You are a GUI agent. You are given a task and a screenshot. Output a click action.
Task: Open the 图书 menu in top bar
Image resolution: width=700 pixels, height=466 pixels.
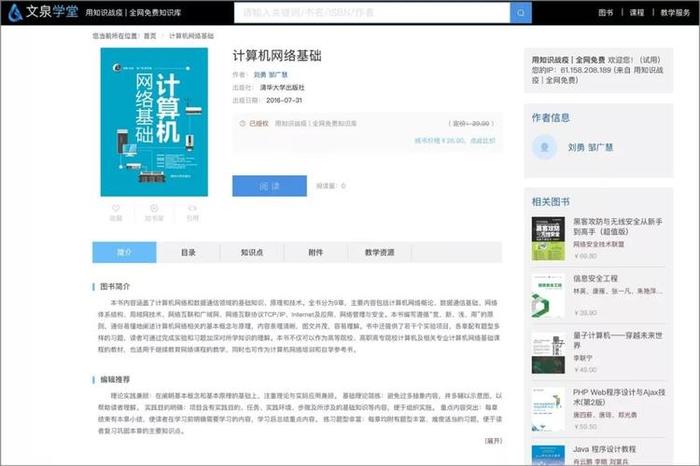tap(606, 12)
